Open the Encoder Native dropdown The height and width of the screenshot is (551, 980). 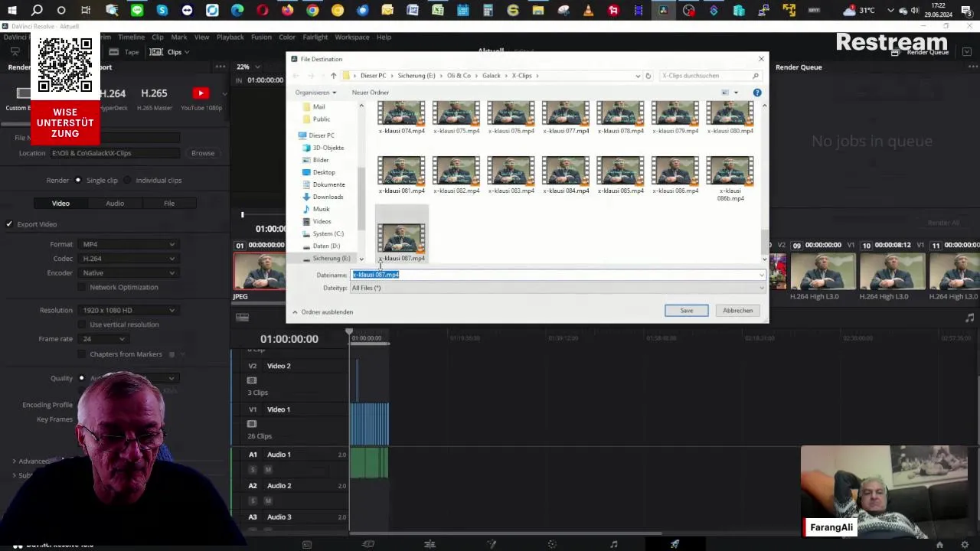129,273
